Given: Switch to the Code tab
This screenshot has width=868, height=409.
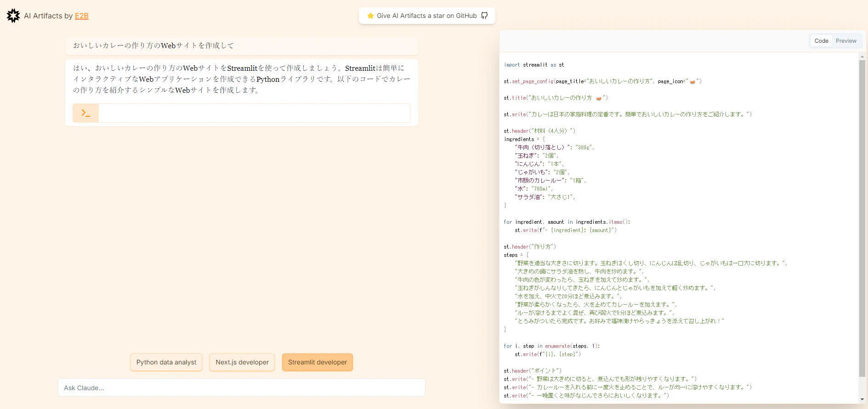Looking at the screenshot, I should [x=821, y=41].
